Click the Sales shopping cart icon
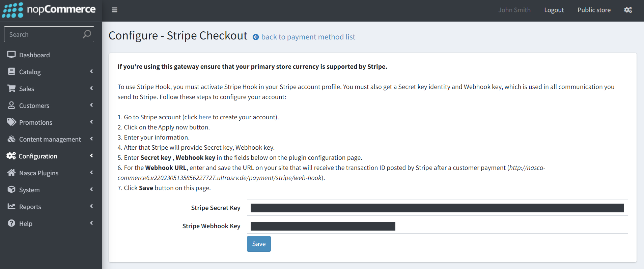The height and width of the screenshot is (269, 644). pos(11,88)
